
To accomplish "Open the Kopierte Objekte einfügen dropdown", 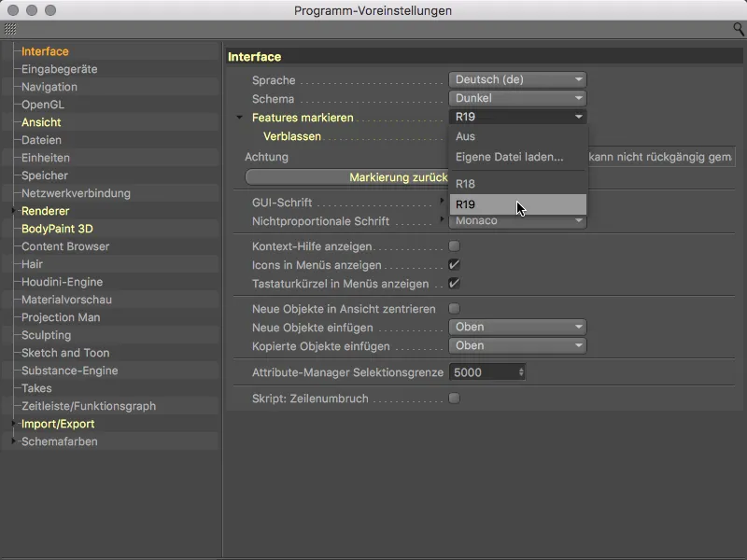I will (517, 345).
